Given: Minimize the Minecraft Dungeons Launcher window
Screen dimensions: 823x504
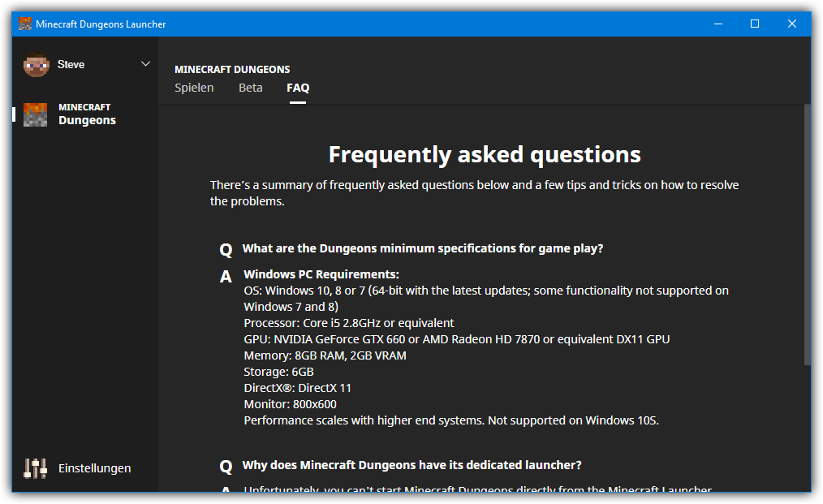Looking at the screenshot, I should pyautogui.click(x=718, y=24).
